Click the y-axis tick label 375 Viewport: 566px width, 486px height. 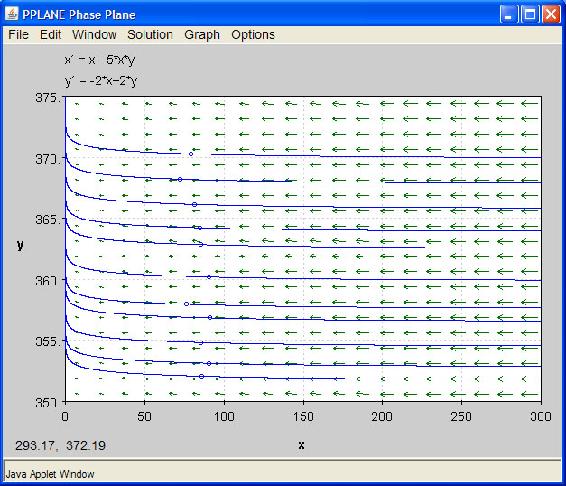click(46, 97)
